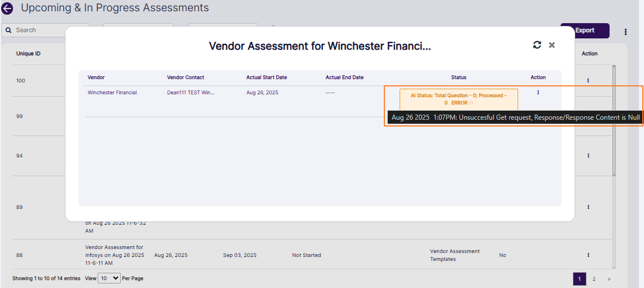Open action menu for assessment ID 94
644x288 pixels.
(588, 156)
